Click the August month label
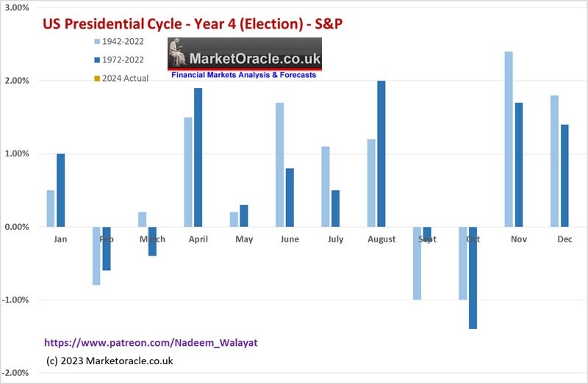 point(381,239)
